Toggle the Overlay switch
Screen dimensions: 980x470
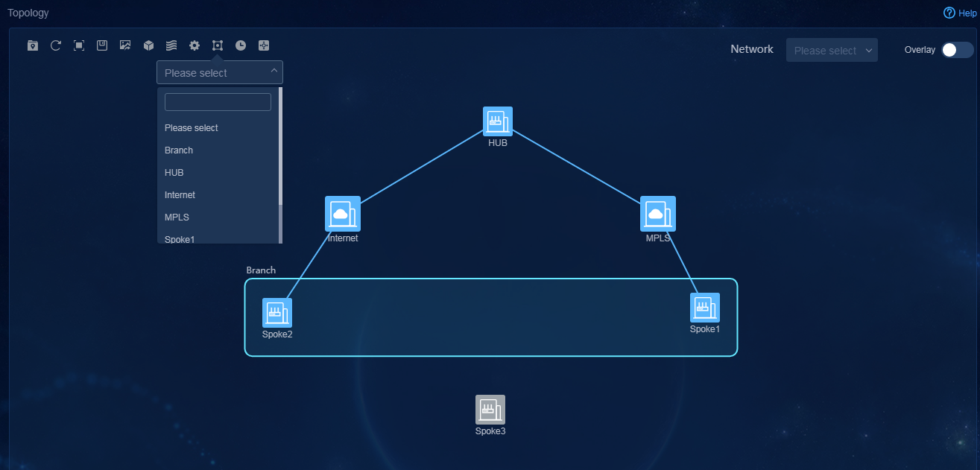(958, 50)
